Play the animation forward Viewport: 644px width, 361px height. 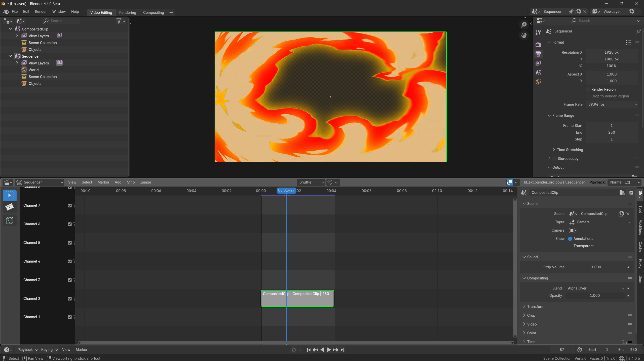click(329, 350)
